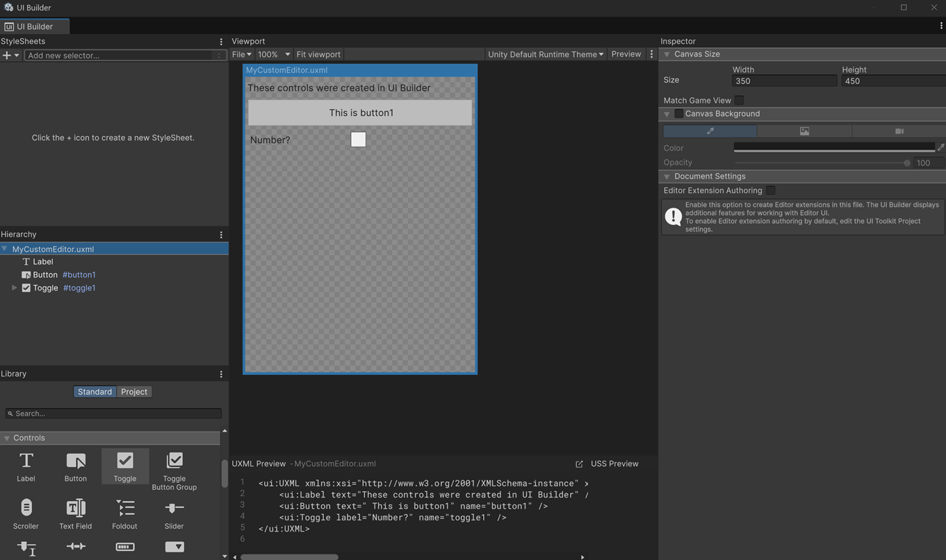Select the Toggle control in the Library

125,466
